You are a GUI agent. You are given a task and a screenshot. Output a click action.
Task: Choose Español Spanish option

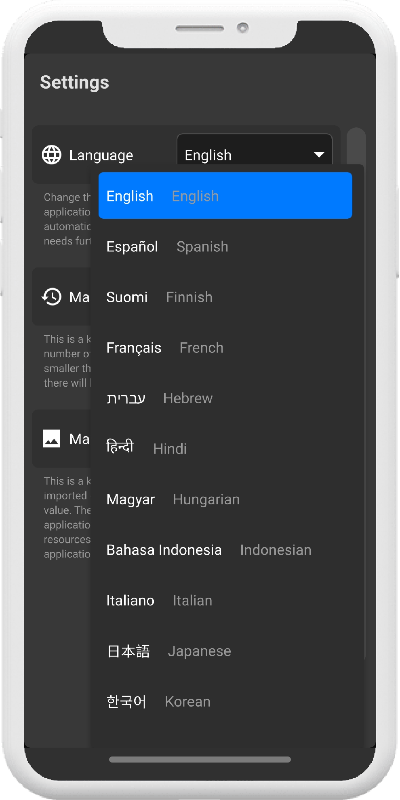tap(225, 246)
